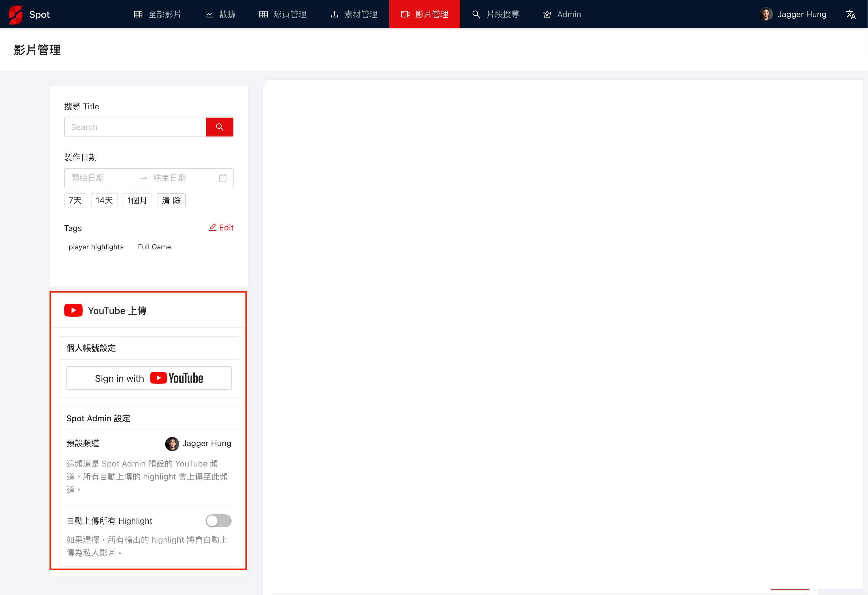This screenshot has height=595, width=868.
Task: Toggle 自動上傳所有 Highlight switch
Action: (x=219, y=521)
